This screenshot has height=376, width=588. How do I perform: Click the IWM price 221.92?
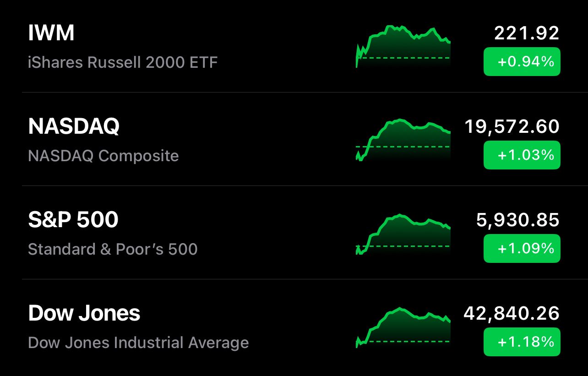527,33
